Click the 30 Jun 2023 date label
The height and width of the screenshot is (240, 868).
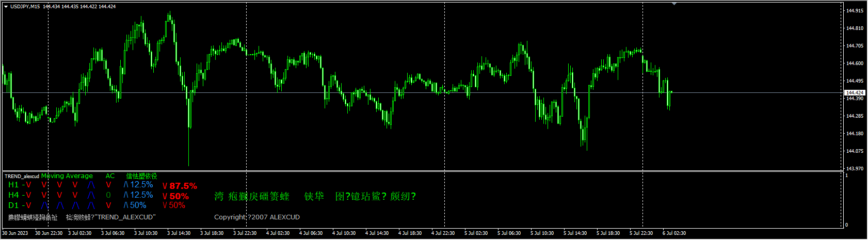pos(15,233)
